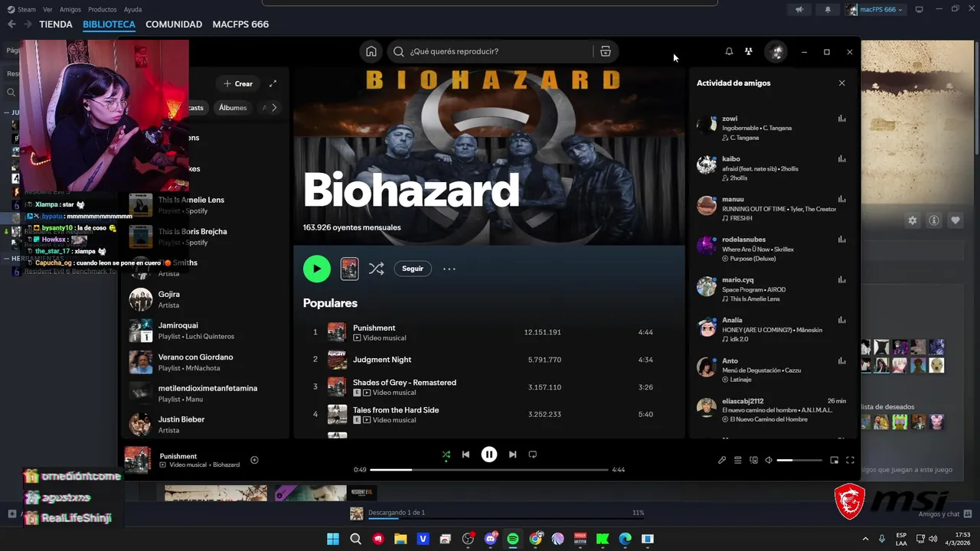Open friend kaibo in activity list
980x551 pixels.
[x=731, y=159]
